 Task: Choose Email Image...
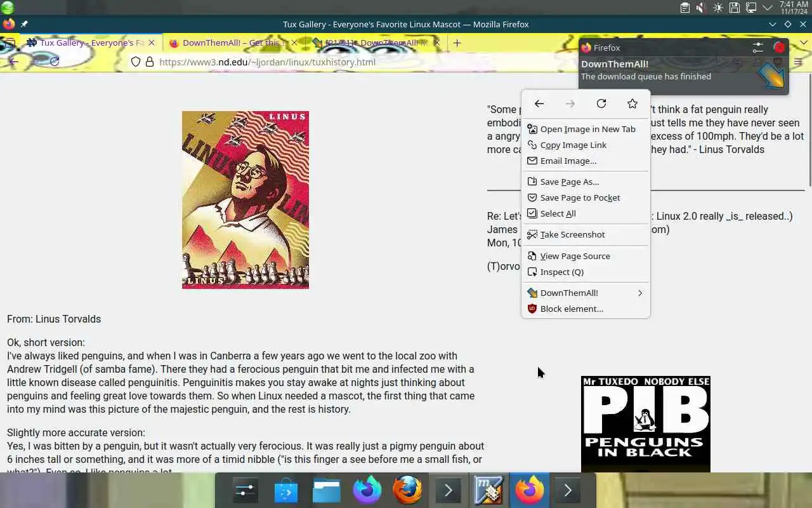pos(586,161)
